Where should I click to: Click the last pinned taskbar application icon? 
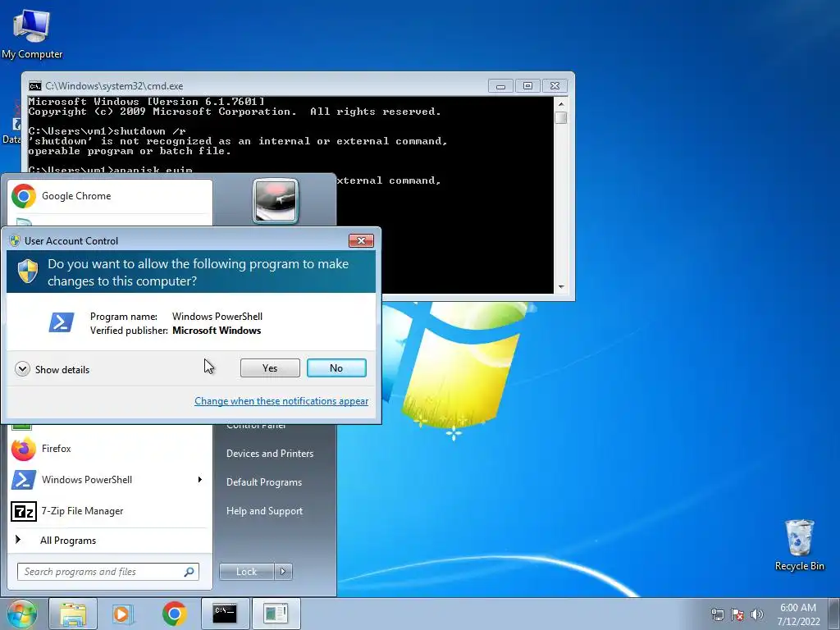pyautogui.click(x=276, y=614)
